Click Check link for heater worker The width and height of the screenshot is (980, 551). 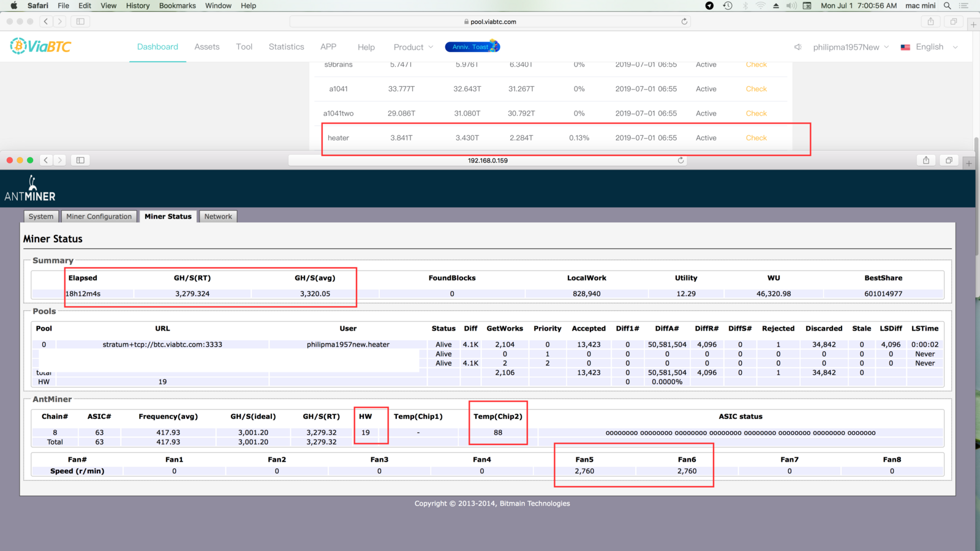(756, 138)
